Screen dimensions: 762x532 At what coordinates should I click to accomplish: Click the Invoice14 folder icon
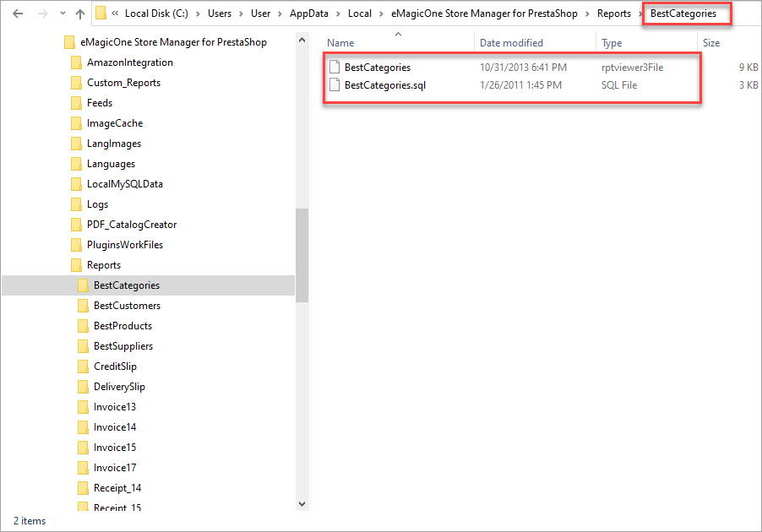(x=83, y=427)
